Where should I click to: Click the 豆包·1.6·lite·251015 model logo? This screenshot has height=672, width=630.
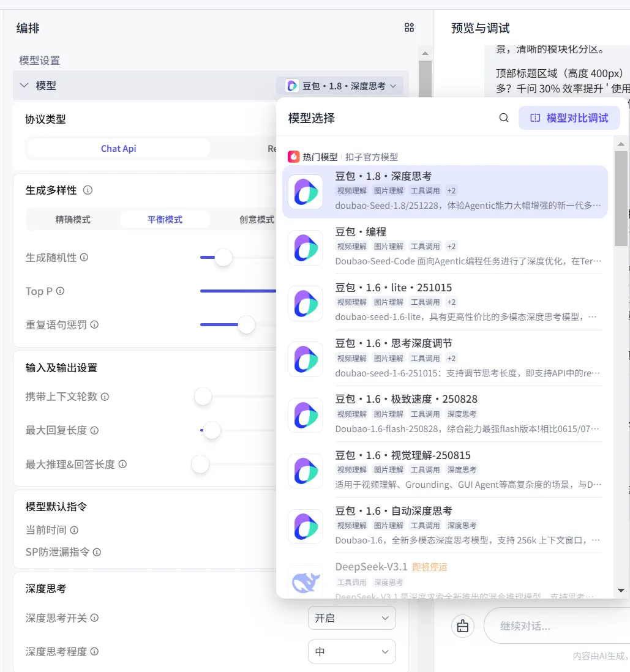pos(306,304)
